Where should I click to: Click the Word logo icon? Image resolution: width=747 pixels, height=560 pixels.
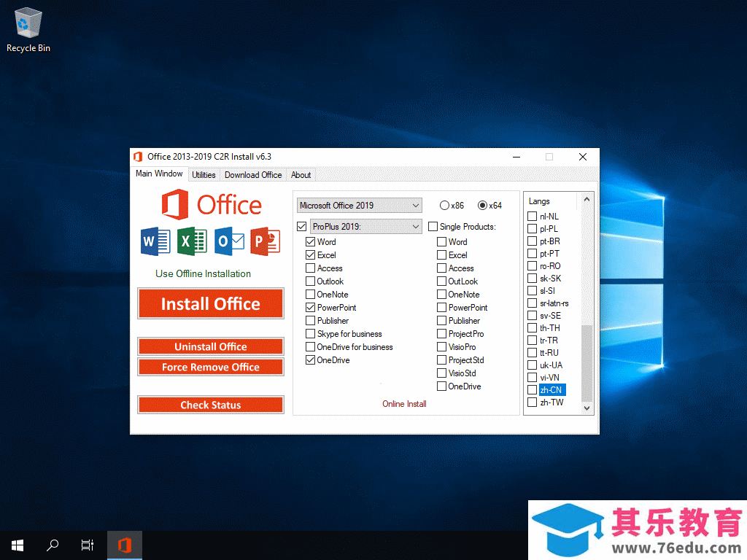tap(155, 242)
